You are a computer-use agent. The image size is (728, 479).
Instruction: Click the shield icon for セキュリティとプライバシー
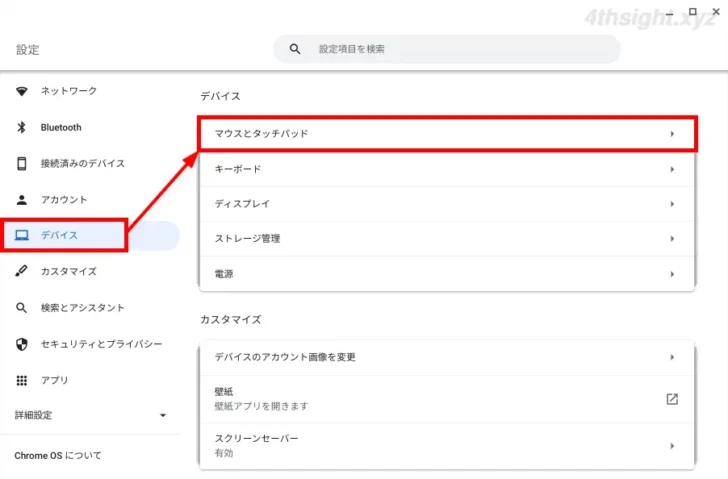(x=21, y=344)
